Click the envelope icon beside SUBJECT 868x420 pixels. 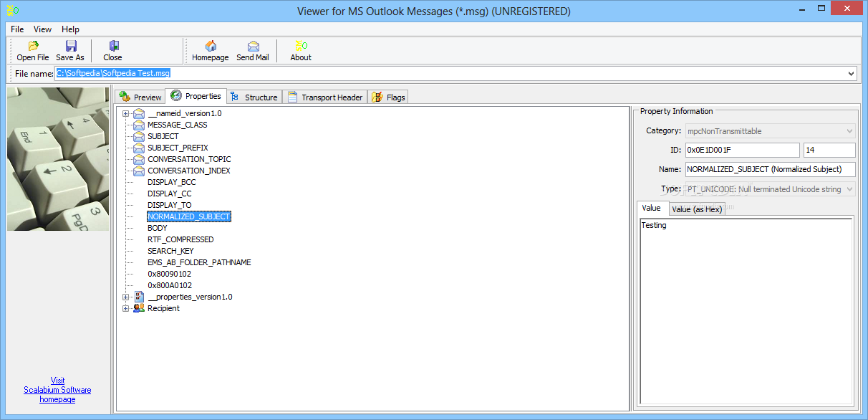[x=139, y=136]
